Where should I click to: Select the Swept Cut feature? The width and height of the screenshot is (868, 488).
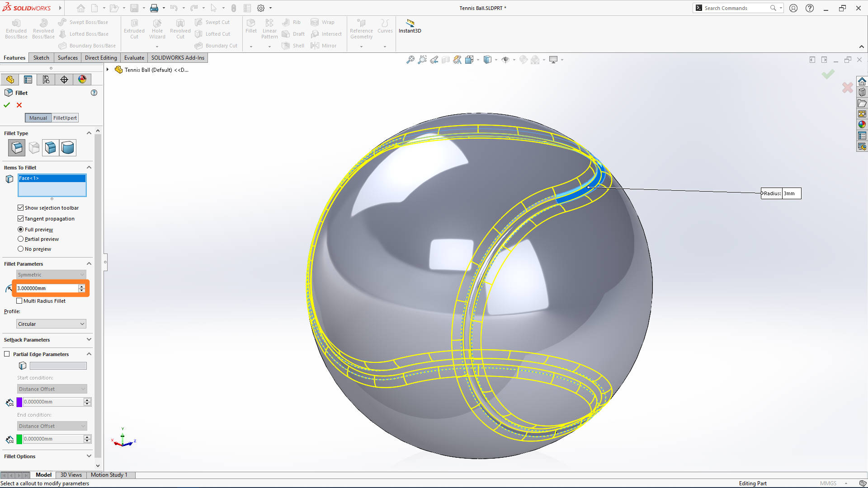212,22
